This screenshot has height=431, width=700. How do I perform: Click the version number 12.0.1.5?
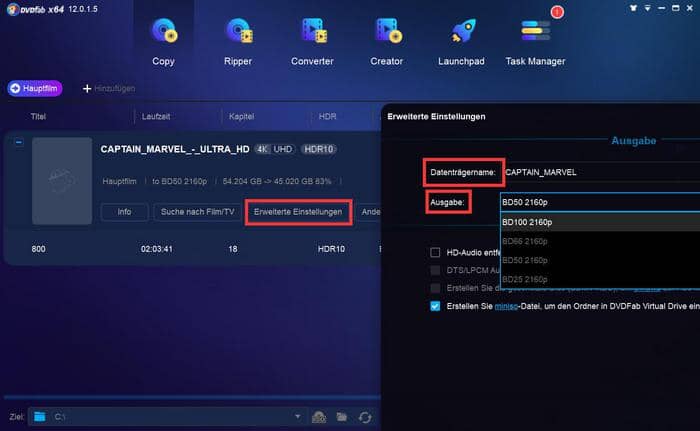point(83,9)
